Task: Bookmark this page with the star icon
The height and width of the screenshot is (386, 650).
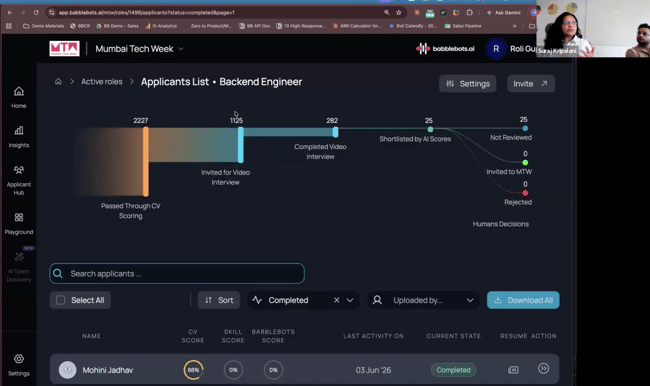Action: 399,12
